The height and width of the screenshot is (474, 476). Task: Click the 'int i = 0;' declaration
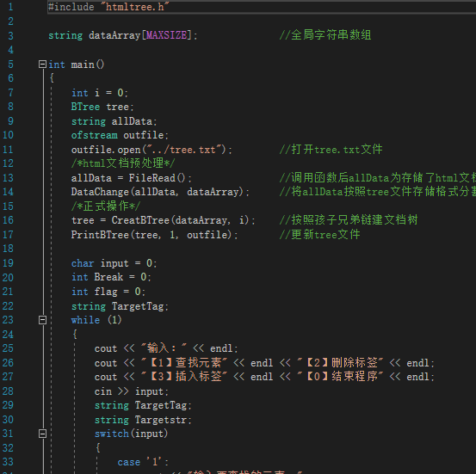pos(100,93)
